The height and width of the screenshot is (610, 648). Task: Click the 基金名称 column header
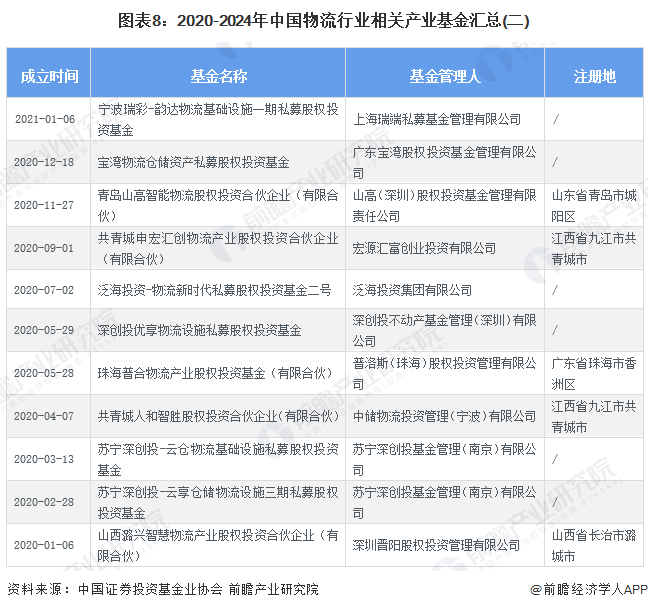tap(218, 76)
